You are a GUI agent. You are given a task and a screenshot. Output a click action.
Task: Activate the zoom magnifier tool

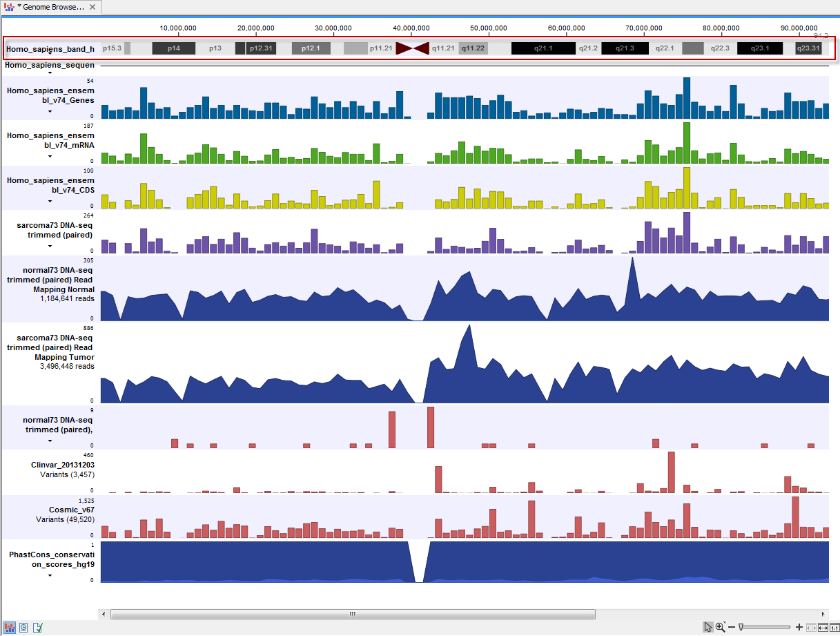[720, 627]
